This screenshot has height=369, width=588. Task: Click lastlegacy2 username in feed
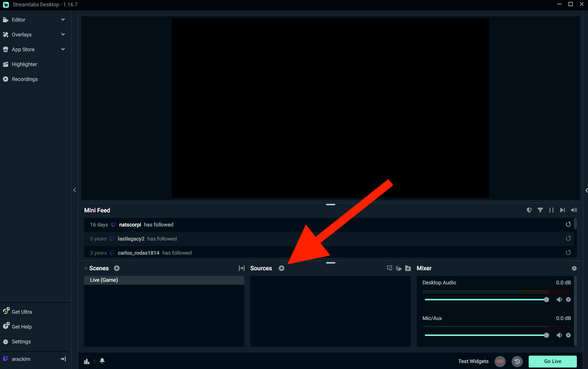(131, 239)
